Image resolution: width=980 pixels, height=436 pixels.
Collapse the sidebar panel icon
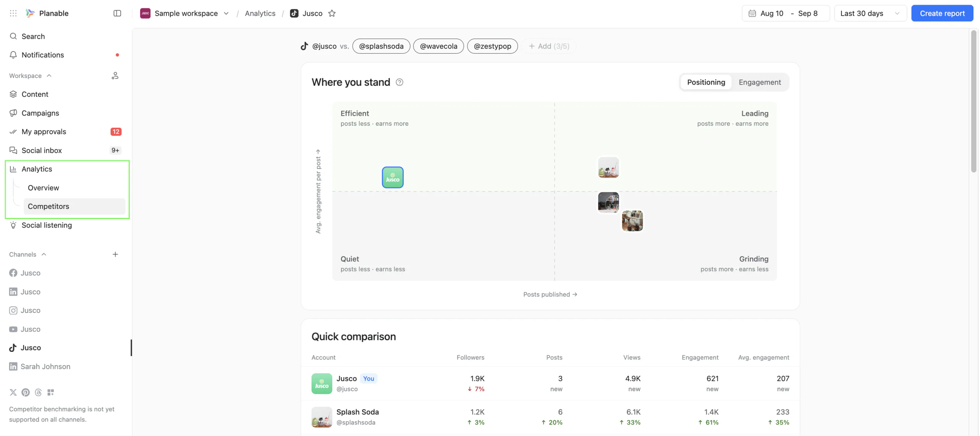(x=117, y=13)
